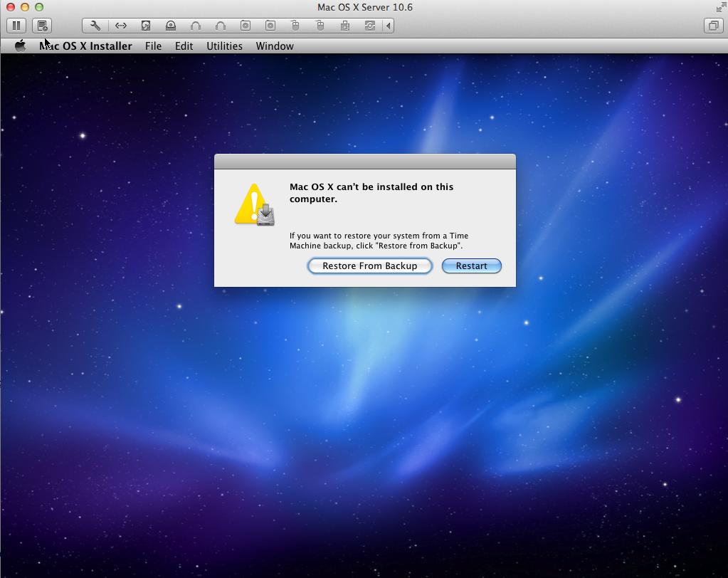728x578 pixels.
Task: Open the Utilities menu
Action: pos(224,46)
